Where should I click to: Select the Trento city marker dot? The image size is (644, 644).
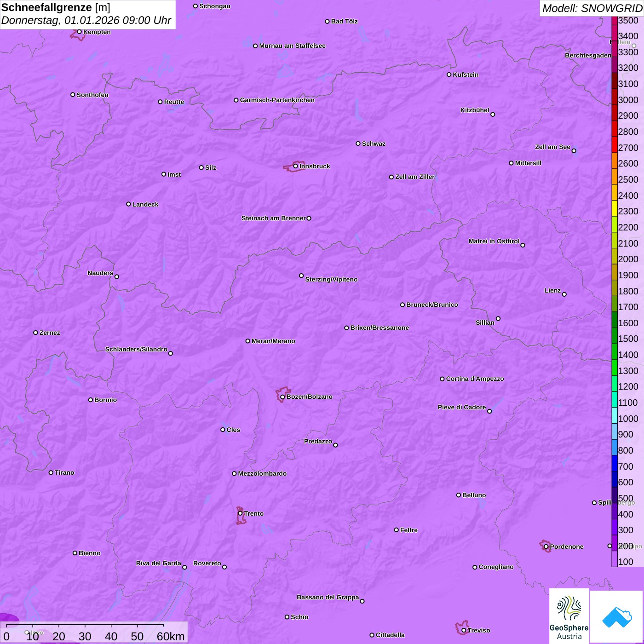pos(240,513)
